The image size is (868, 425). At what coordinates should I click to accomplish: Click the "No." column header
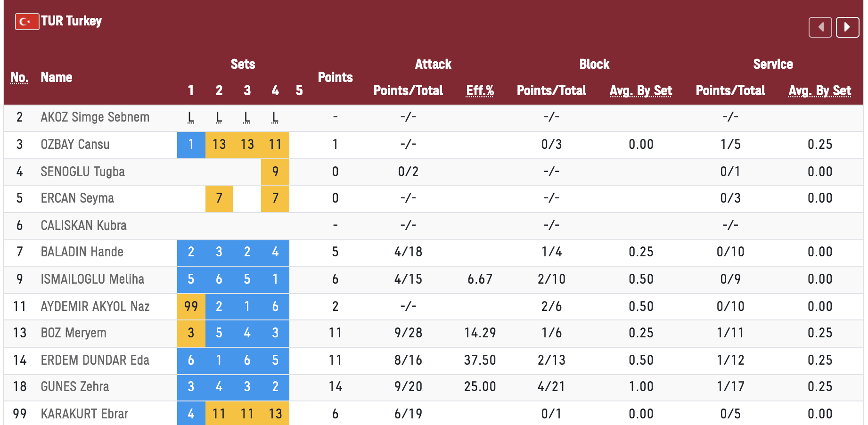point(19,78)
